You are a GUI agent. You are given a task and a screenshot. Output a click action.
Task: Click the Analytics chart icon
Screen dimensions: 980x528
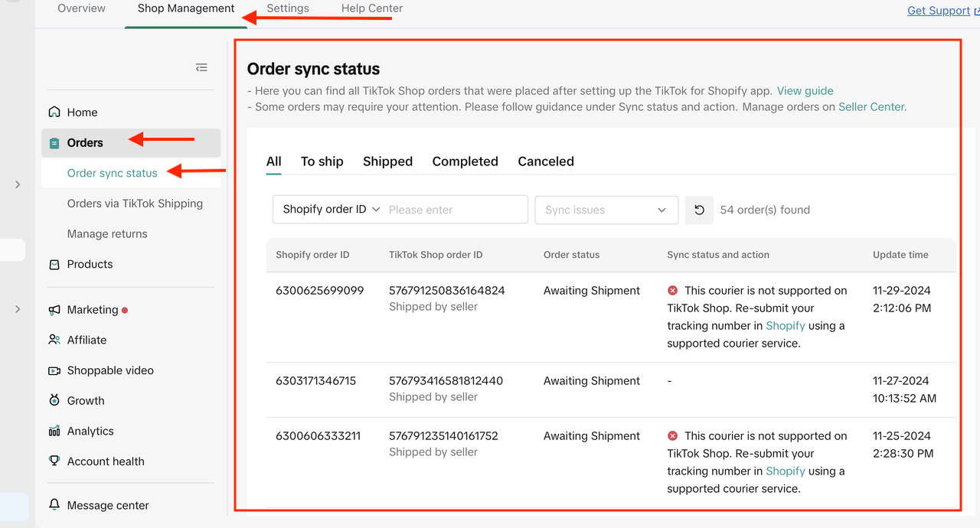(x=54, y=431)
